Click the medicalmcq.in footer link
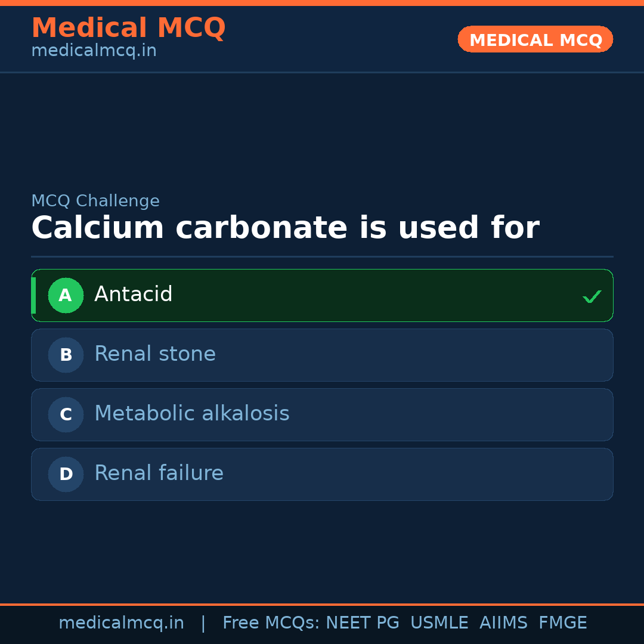 tap(121, 622)
